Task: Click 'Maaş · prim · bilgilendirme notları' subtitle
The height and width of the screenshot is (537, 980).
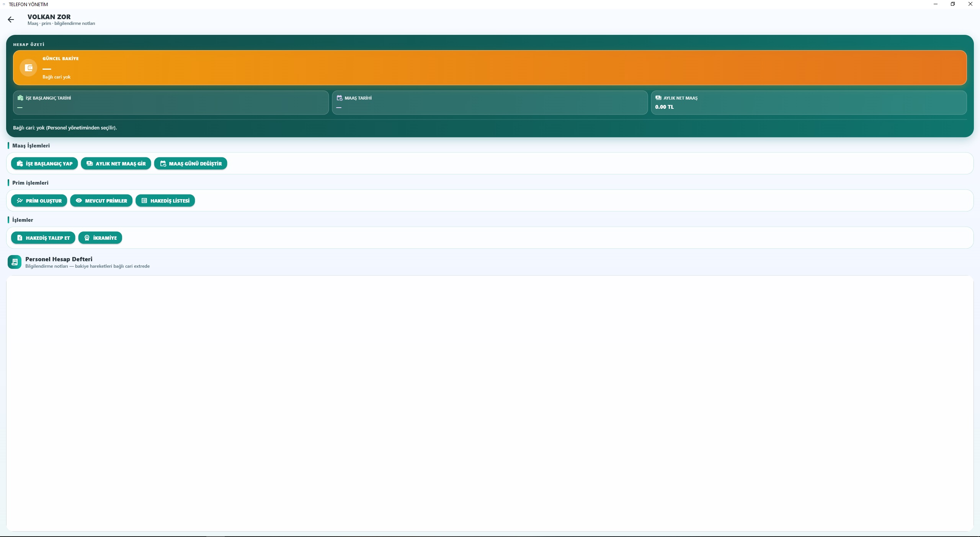Action: coord(61,23)
